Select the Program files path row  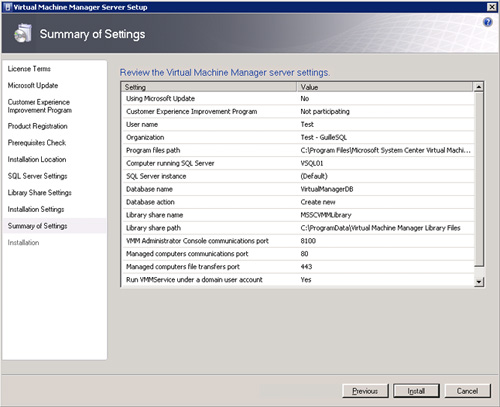[x=297, y=150]
